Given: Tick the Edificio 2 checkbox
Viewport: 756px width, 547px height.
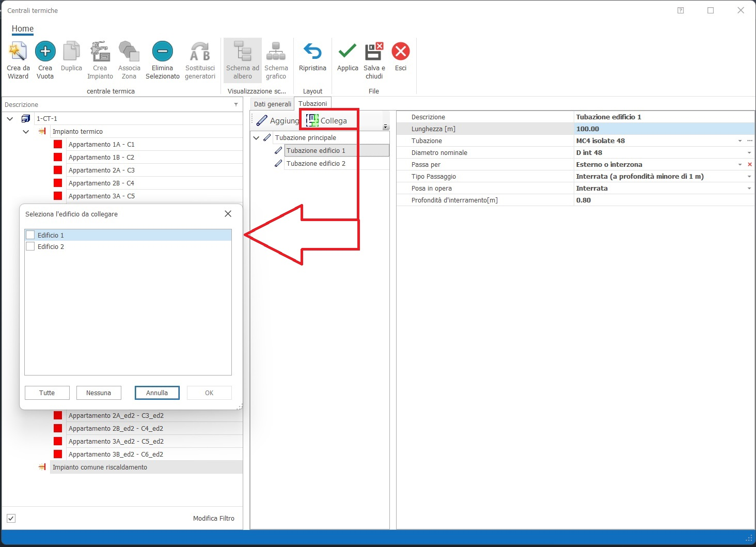Looking at the screenshot, I should [30, 247].
